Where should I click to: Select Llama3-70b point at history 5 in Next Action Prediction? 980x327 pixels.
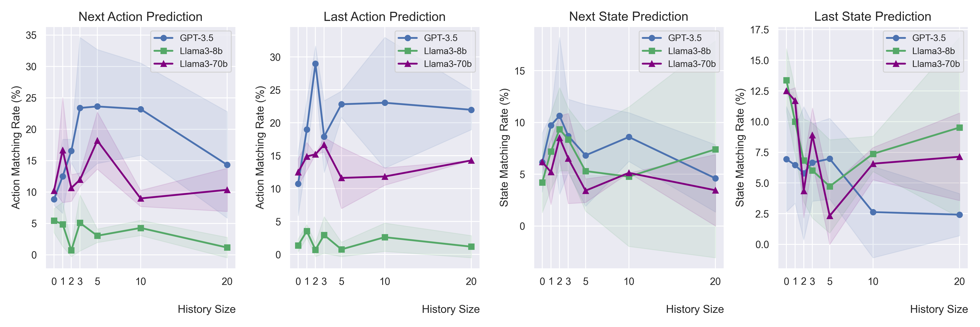[x=97, y=141]
